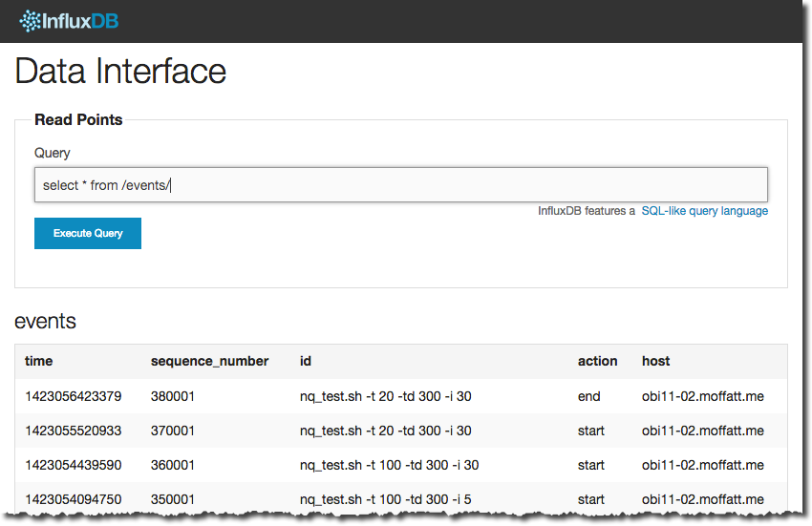
Task: Click the Execute Query button
Action: coord(88,234)
